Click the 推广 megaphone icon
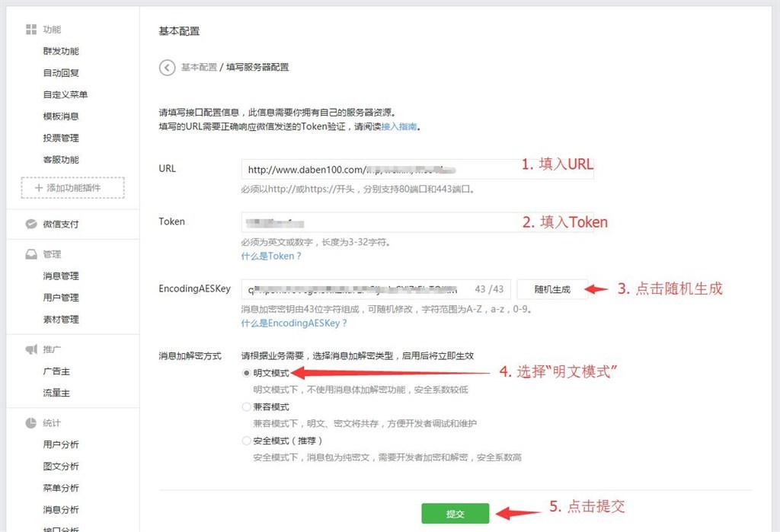 31,349
